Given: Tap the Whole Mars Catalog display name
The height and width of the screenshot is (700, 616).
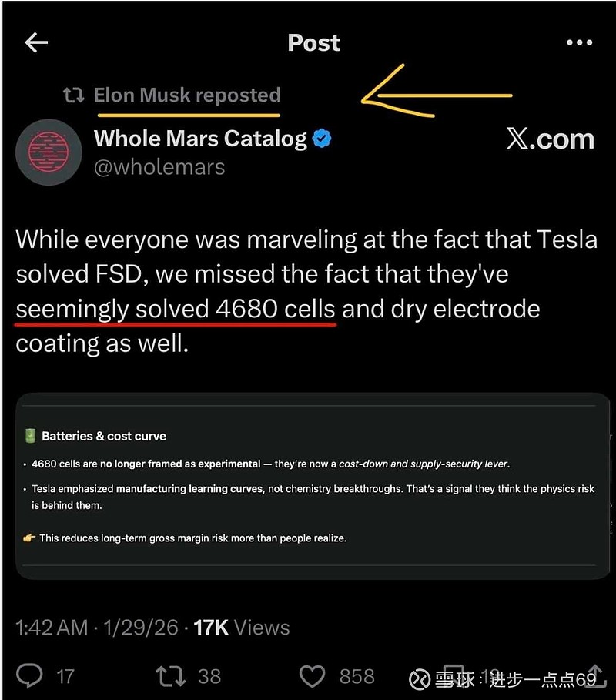Looking at the screenshot, I should 200,139.
